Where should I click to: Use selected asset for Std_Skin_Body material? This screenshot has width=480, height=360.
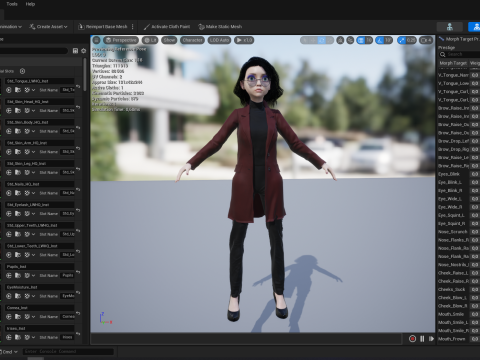pyautogui.click(x=9, y=131)
